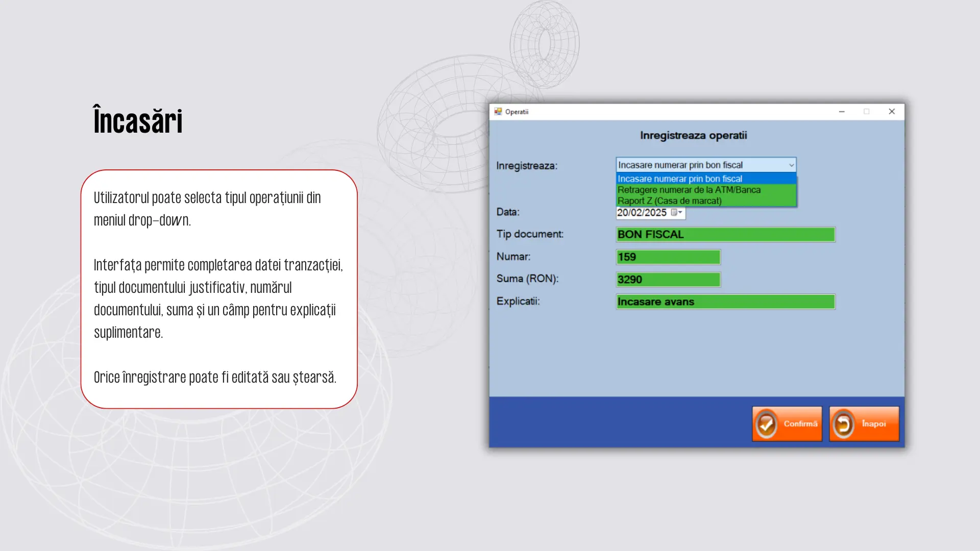
Task: Click the 'Inregistreaza operatii' heading
Action: (x=694, y=136)
